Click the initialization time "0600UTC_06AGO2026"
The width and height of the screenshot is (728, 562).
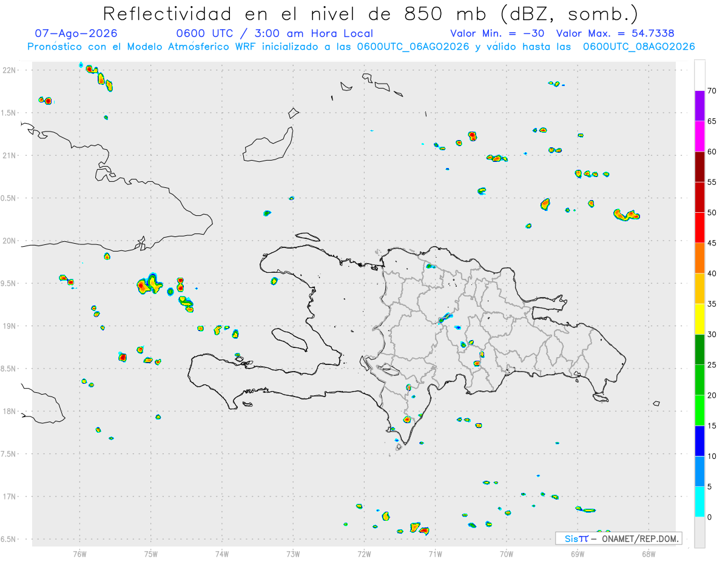(413, 47)
